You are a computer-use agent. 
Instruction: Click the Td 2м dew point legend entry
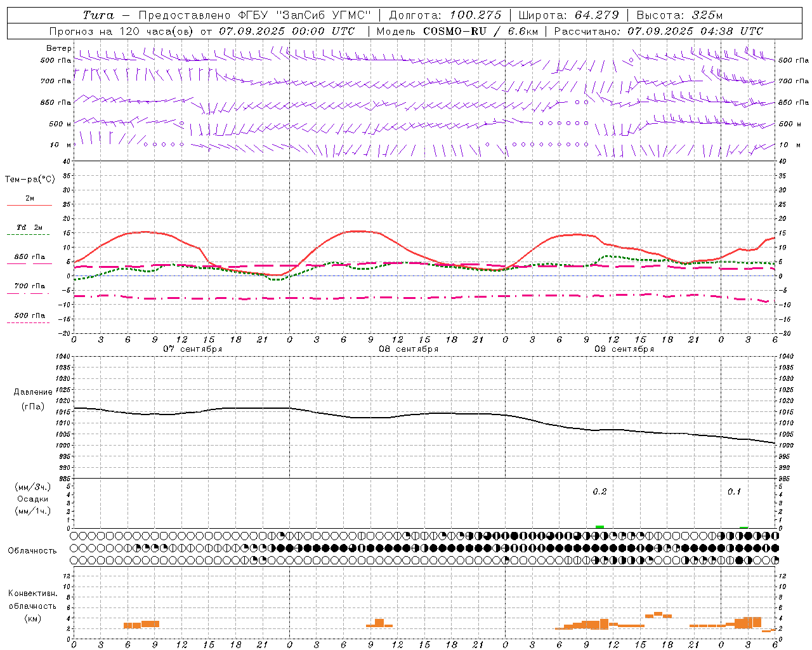coord(30,227)
